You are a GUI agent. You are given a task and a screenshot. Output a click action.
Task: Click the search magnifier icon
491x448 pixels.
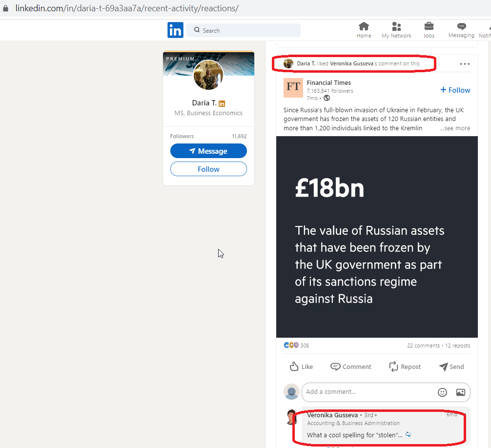[197, 30]
